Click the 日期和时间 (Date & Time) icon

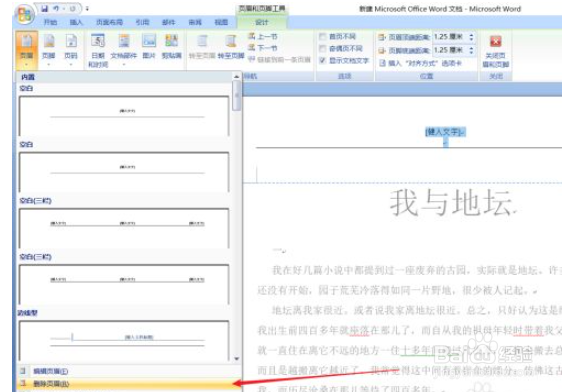tap(98, 50)
